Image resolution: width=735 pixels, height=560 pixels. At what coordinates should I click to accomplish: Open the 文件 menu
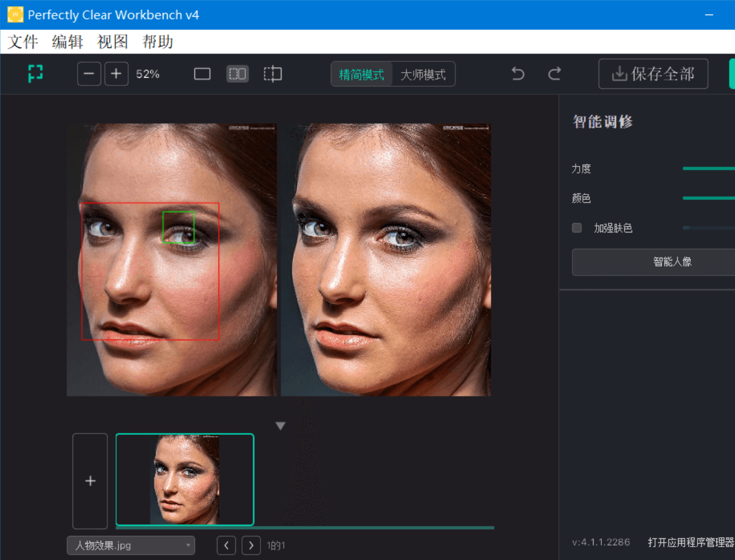coord(23,42)
